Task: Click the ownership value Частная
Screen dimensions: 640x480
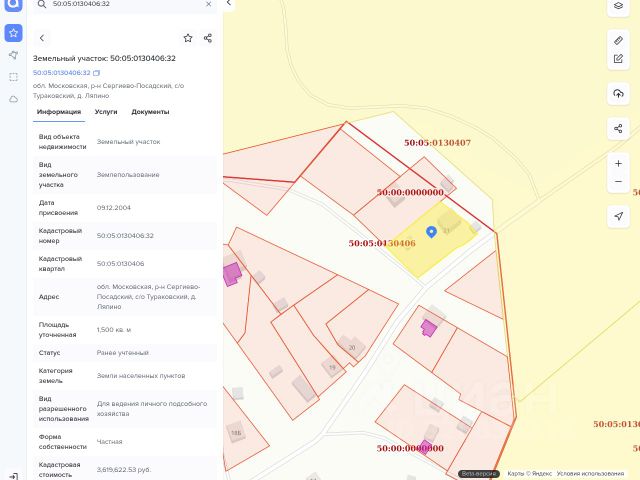Action: [x=109, y=442]
